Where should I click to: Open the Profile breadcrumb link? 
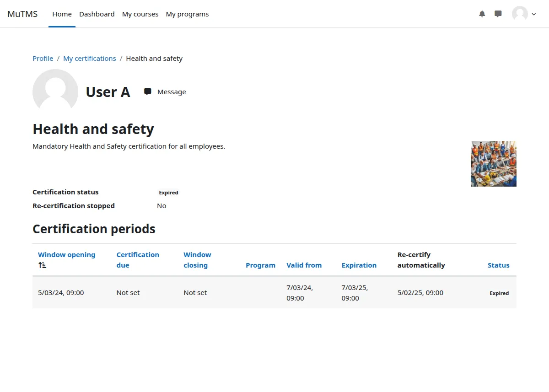pos(43,59)
